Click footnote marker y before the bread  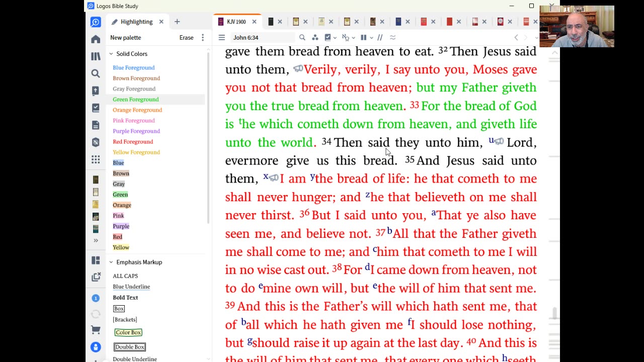coord(312,176)
